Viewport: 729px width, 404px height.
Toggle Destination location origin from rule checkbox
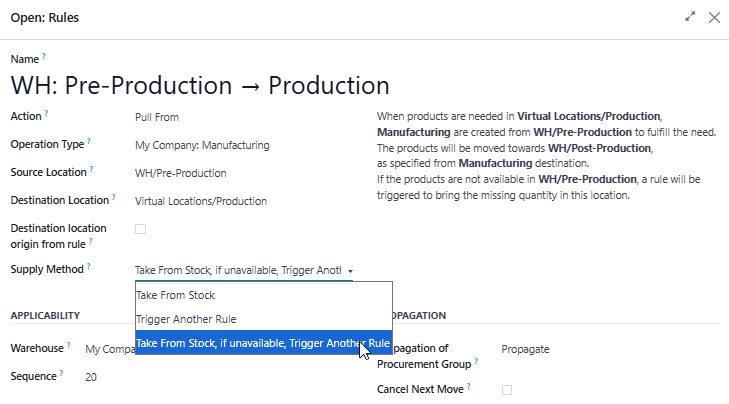pos(140,229)
